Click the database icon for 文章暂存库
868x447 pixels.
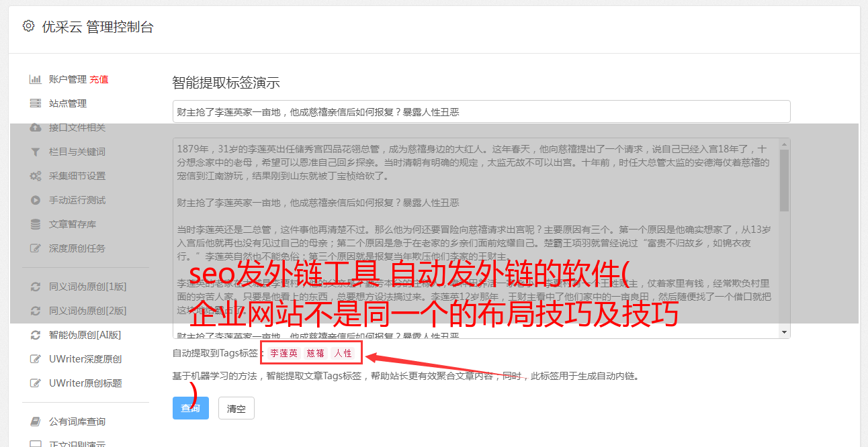pyautogui.click(x=36, y=224)
